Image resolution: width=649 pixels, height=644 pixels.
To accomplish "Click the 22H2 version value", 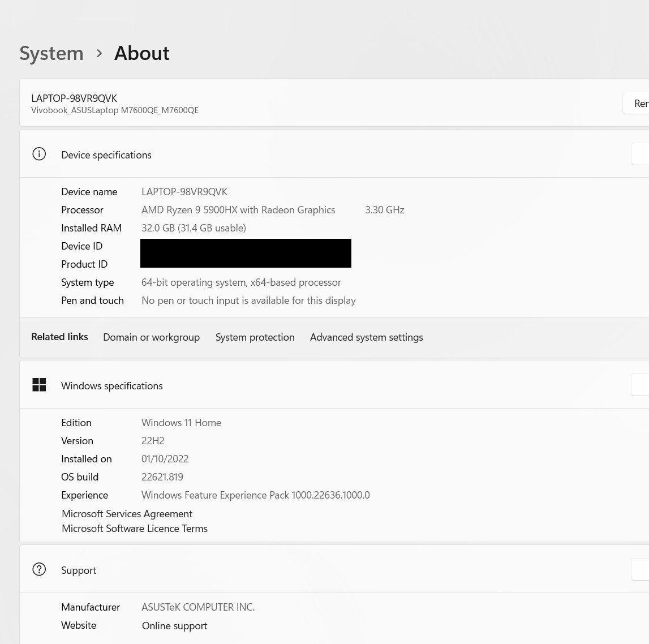I will point(153,441).
